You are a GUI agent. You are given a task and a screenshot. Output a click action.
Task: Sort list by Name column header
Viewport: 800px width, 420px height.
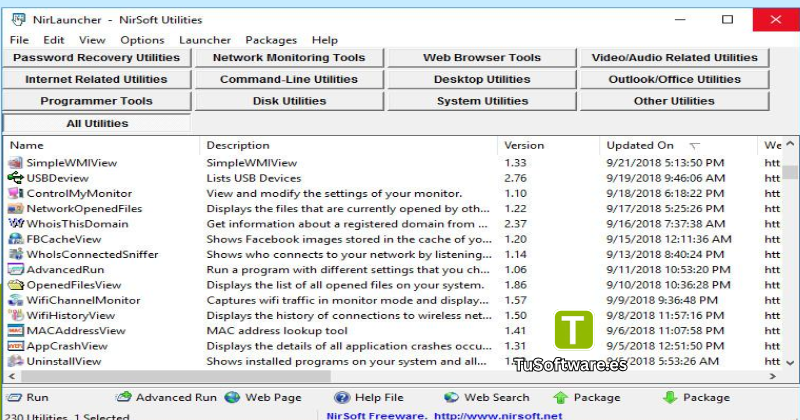coord(102,145)
